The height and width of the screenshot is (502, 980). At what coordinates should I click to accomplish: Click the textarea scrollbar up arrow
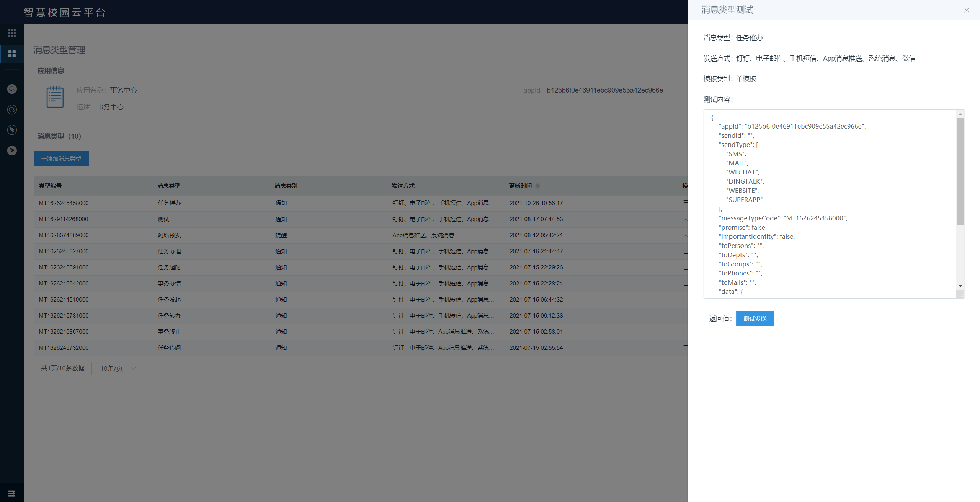960,114
